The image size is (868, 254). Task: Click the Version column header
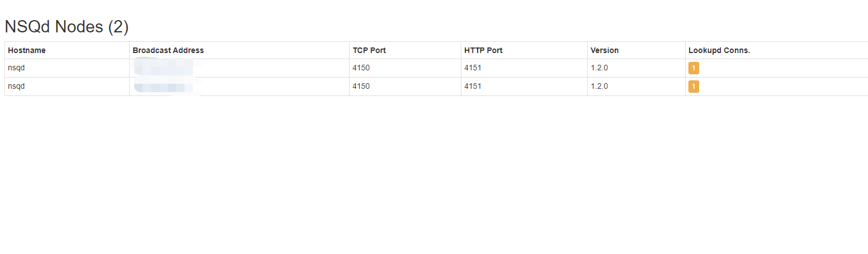click(605, 50)
